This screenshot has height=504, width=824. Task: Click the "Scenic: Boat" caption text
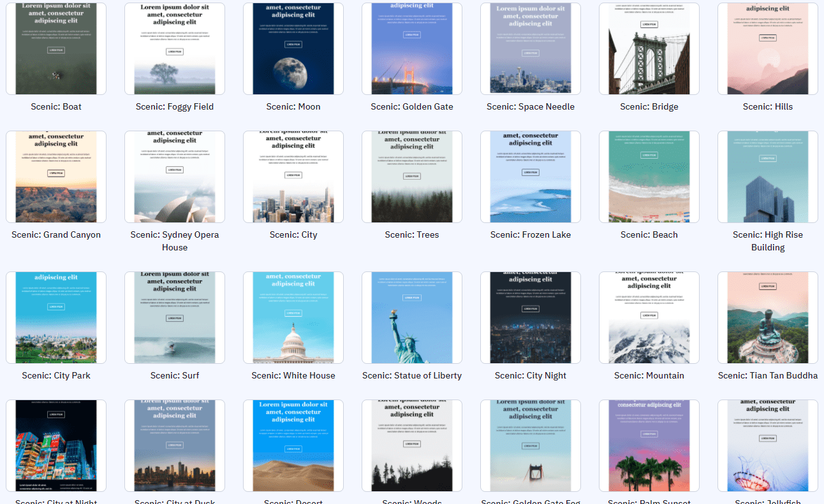tap(56, 106)
